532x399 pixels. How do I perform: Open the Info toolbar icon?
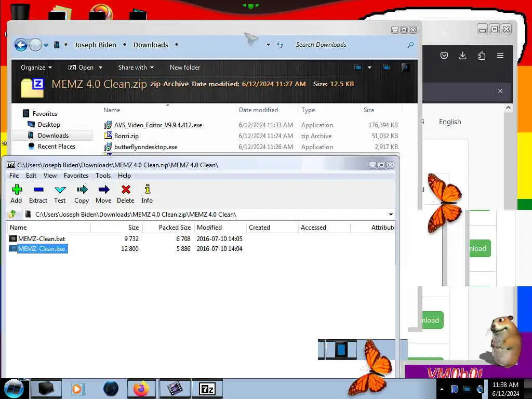(147, 194)
